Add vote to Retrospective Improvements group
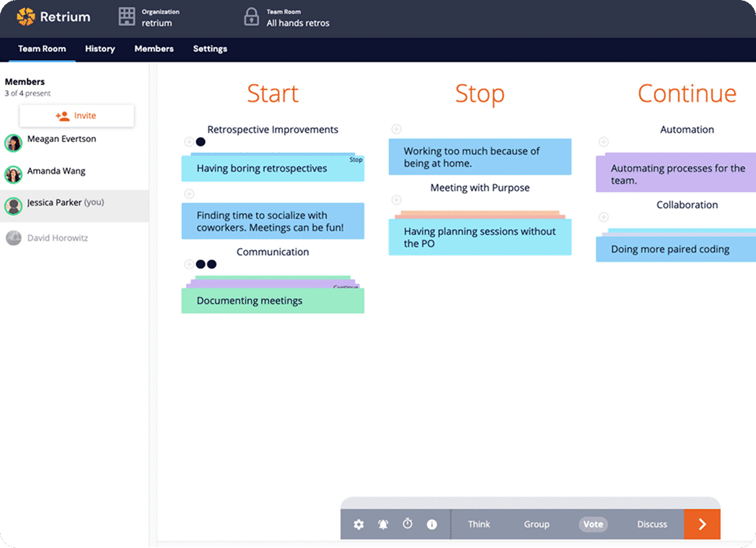Image resolution: width=756 pixels, height=548 pixels. (x=189, y=142)
